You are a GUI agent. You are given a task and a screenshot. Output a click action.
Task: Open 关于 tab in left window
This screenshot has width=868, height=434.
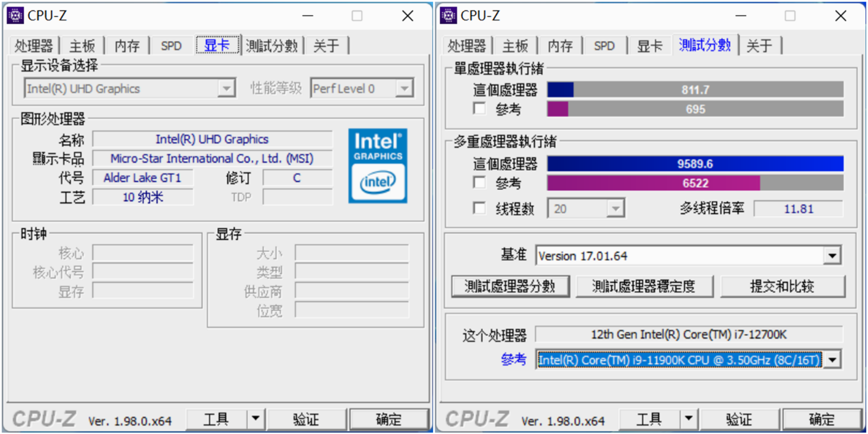coord(326,46)
